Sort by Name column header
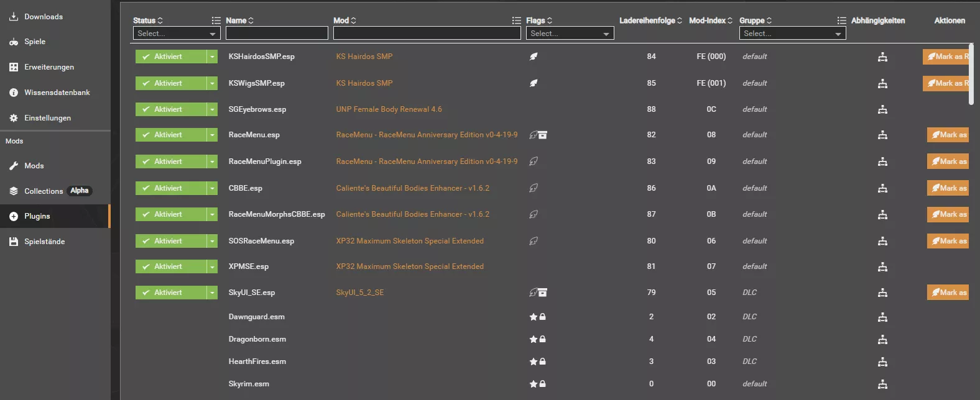Screen dimensions: 980x400 (x=239, y=20)
